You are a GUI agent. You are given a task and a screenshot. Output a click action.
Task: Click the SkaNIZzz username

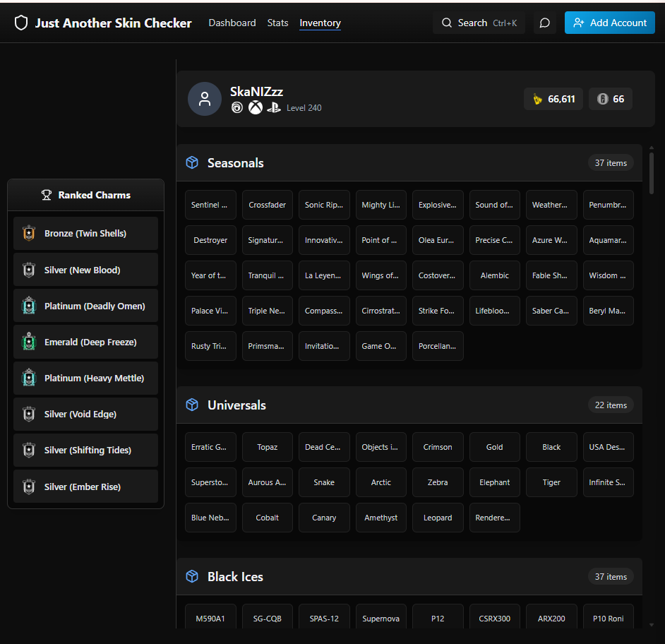pyautogui.click(x=256, y=91)
